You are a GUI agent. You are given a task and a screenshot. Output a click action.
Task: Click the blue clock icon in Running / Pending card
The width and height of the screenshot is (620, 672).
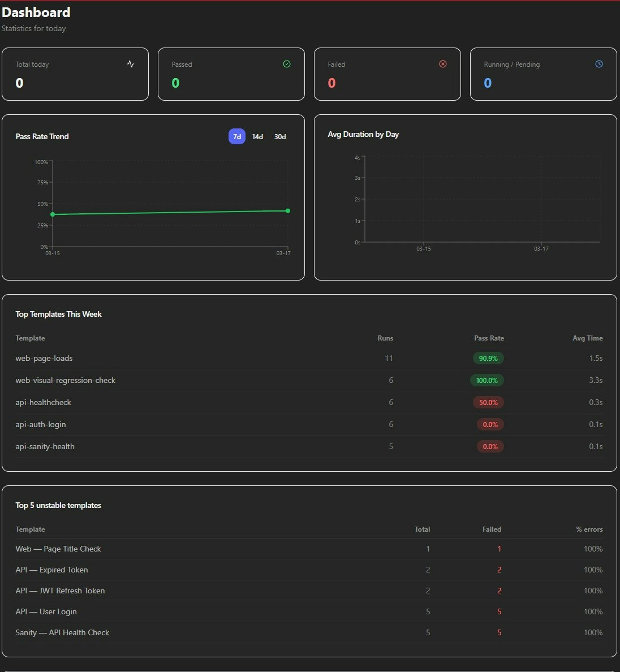(x=599, y=64)
